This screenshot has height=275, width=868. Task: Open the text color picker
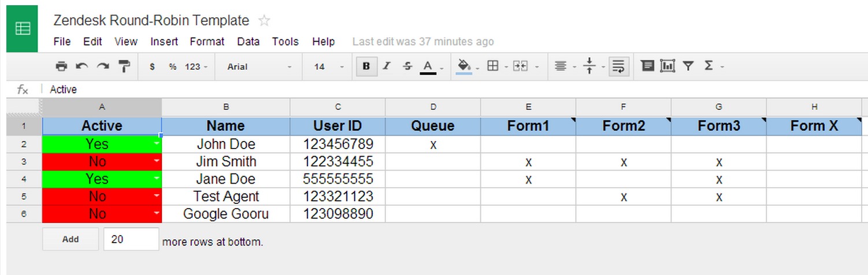click(431, 67)
